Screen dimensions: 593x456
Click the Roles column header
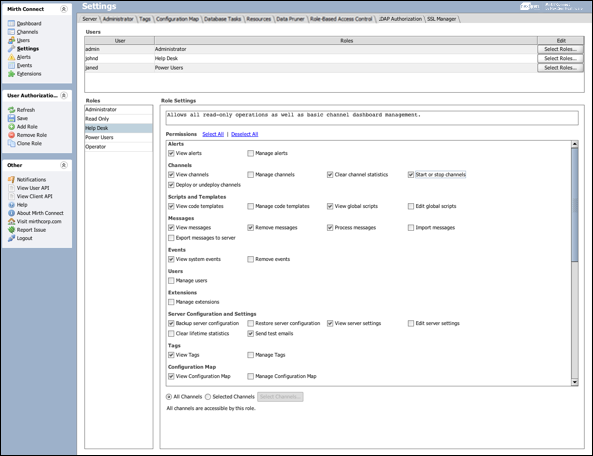pos(346,40)
